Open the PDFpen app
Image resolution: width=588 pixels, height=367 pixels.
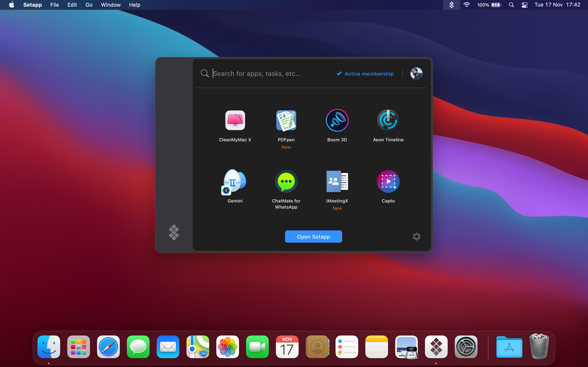coord(286,120)
